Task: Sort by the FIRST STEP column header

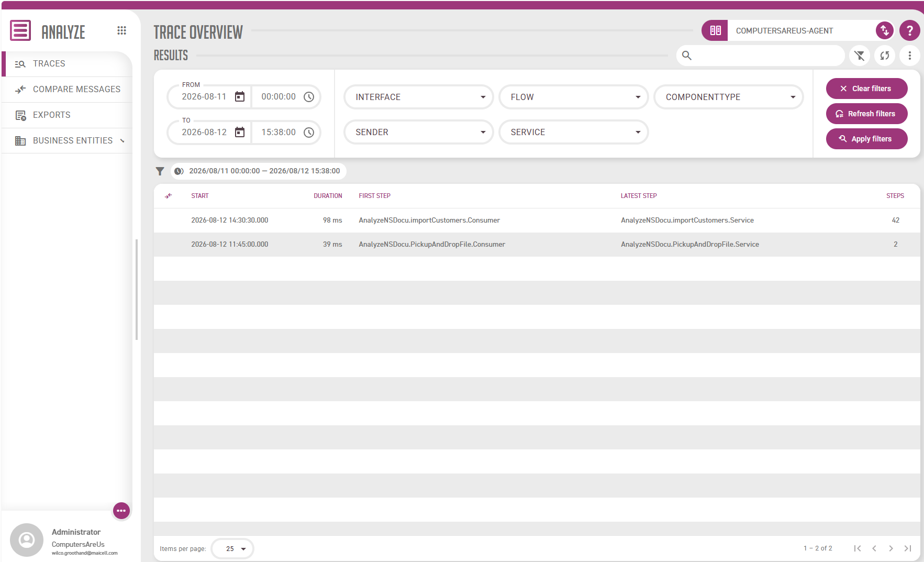Action: (375, 196)
